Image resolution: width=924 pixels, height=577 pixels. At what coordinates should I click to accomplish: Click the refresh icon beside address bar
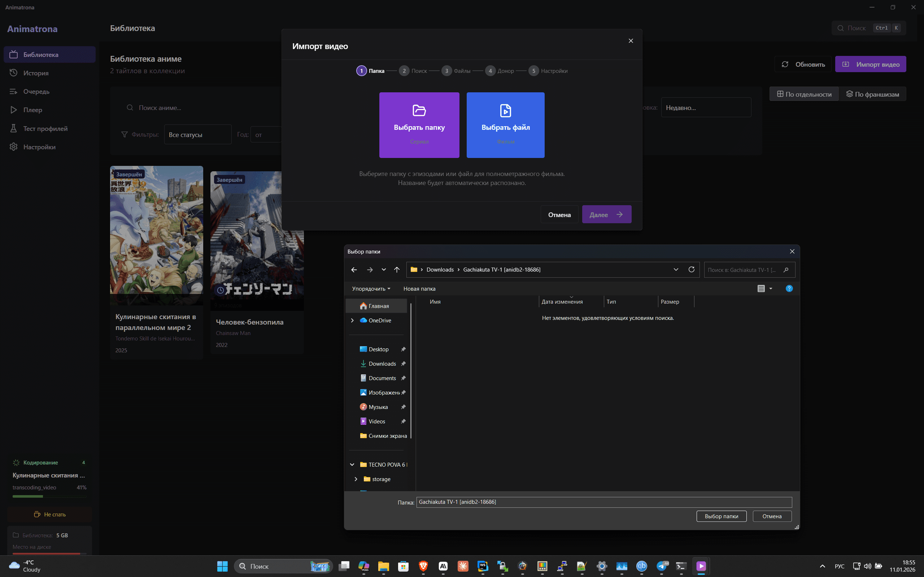[x=691, y=269]
